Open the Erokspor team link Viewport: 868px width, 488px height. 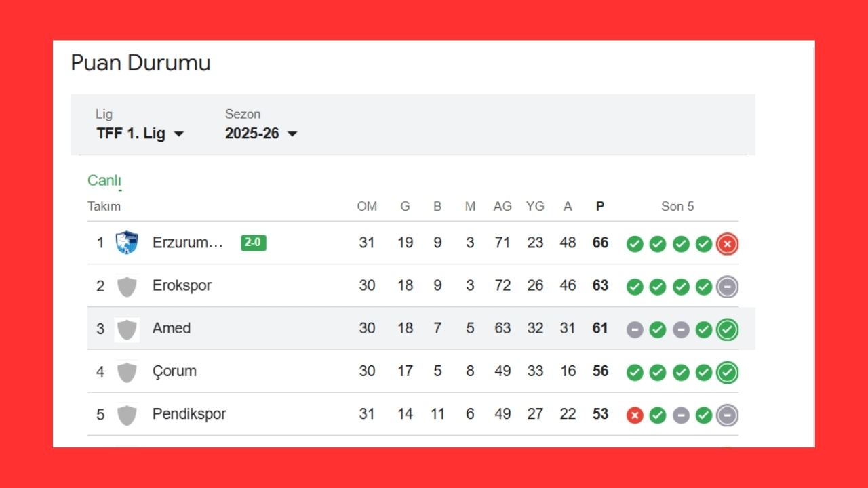point(182,285)
